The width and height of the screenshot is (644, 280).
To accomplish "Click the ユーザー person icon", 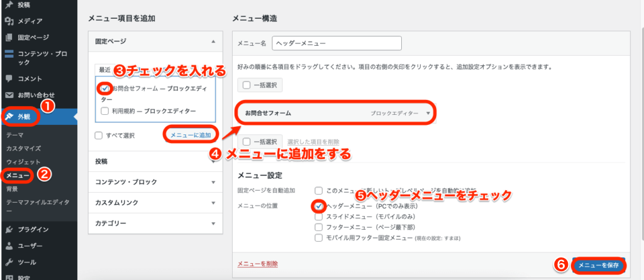I will (x=9, y=245).
